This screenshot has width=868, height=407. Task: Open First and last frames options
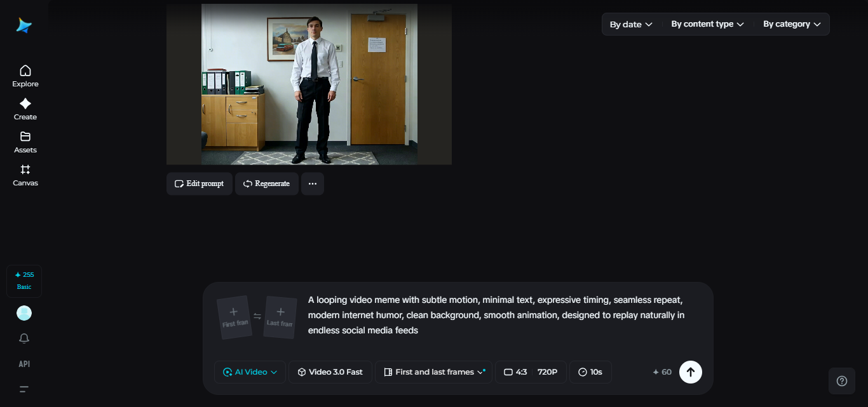433,372
